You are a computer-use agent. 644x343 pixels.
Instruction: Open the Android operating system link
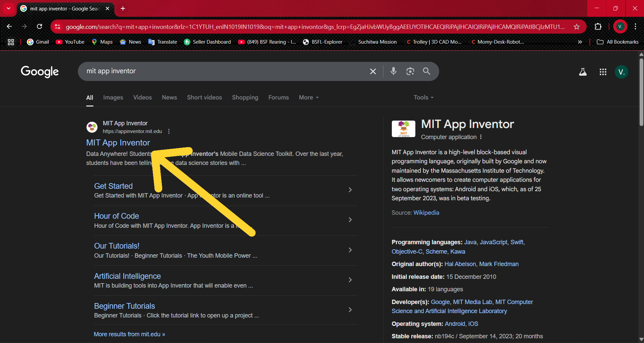click(455, 324)
